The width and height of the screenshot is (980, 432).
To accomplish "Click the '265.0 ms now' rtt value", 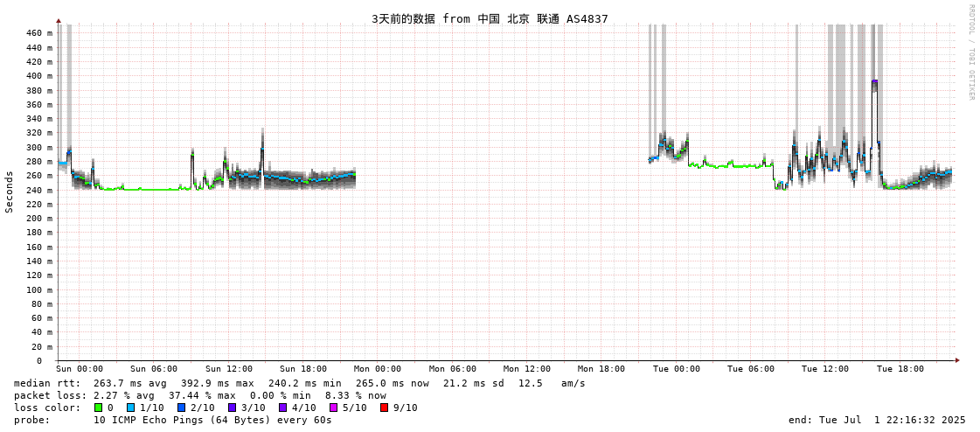I will pyautogui.click(x=393, y=383).
